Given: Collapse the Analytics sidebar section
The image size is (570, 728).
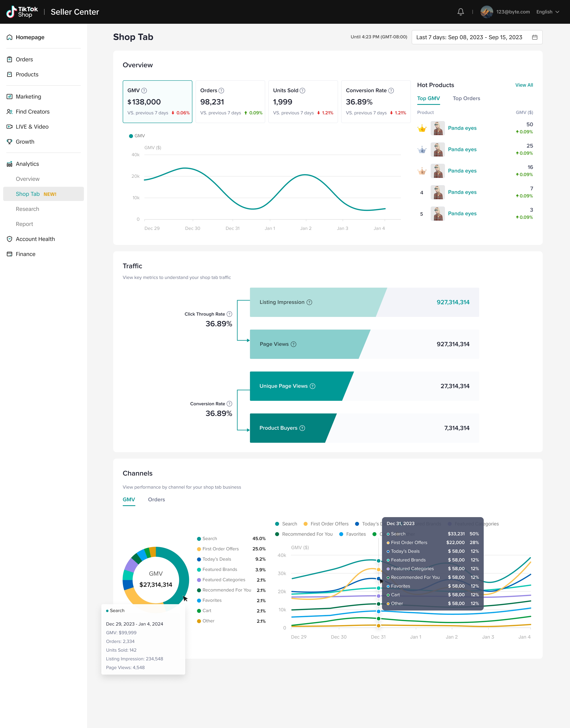Looking at the screenshot, I should coord(27,164).
